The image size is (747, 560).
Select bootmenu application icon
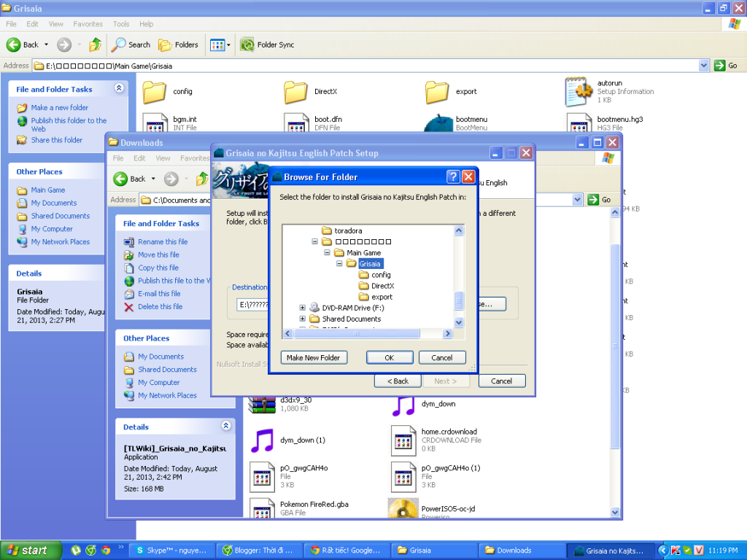438,122
